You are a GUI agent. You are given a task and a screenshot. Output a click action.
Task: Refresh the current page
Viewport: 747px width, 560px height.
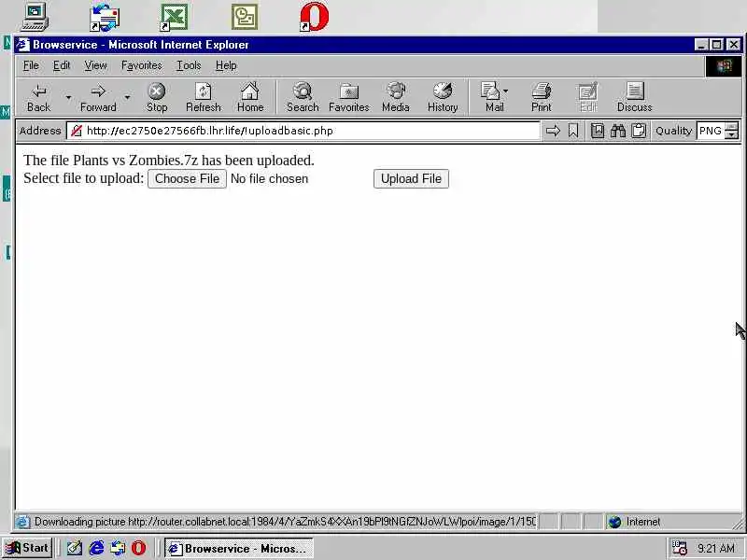point(204,98)
